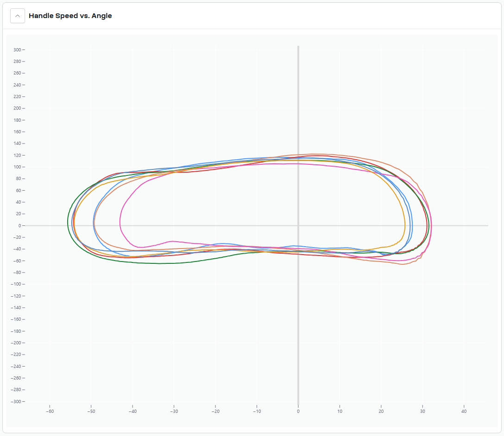
Task: Collapse the Handle Speed vs. Angle panel
Action: pyautogui.click(x=18, y=16)
